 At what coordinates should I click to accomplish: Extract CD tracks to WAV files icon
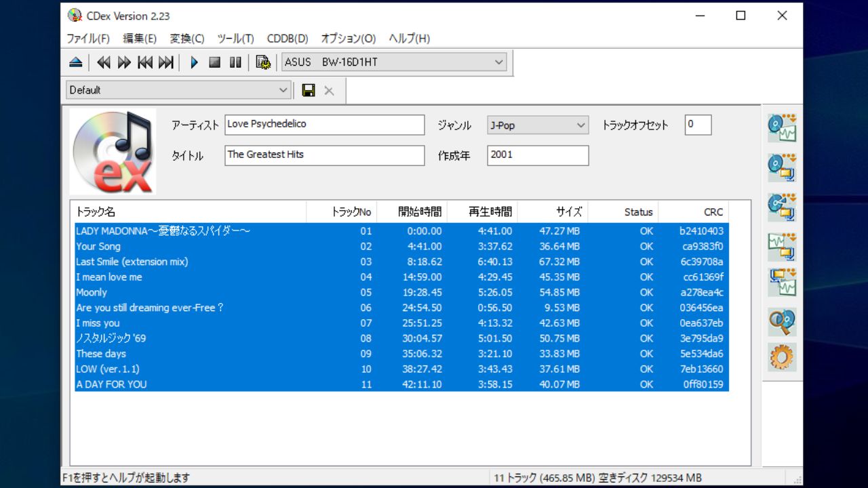(782, 127)
